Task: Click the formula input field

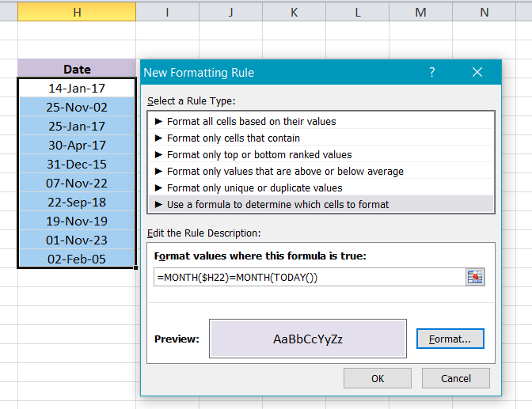Action: click(x=309, y=277)
